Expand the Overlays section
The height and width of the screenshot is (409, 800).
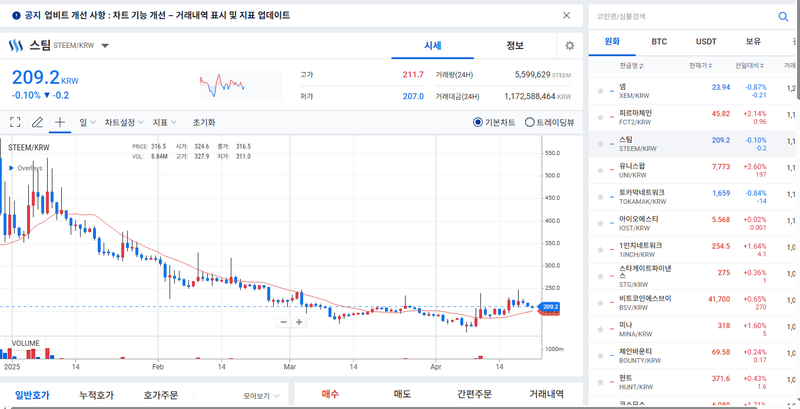(12, 168)
